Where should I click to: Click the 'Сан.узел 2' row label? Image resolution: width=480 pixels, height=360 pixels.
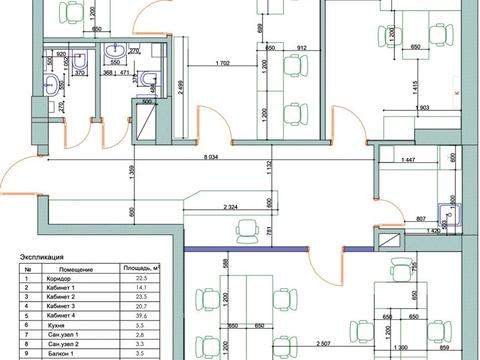(x=63, y=344)
